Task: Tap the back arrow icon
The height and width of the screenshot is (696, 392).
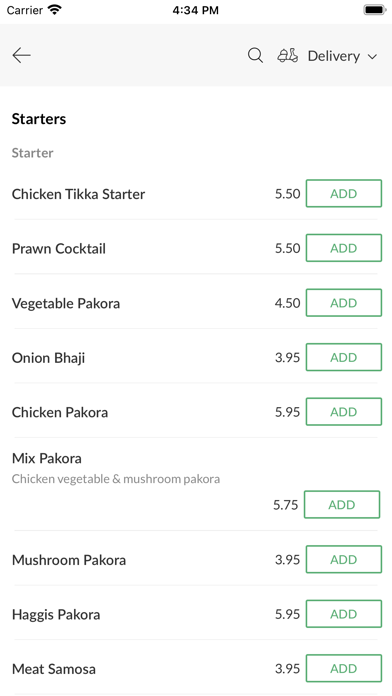Action: 21,55
